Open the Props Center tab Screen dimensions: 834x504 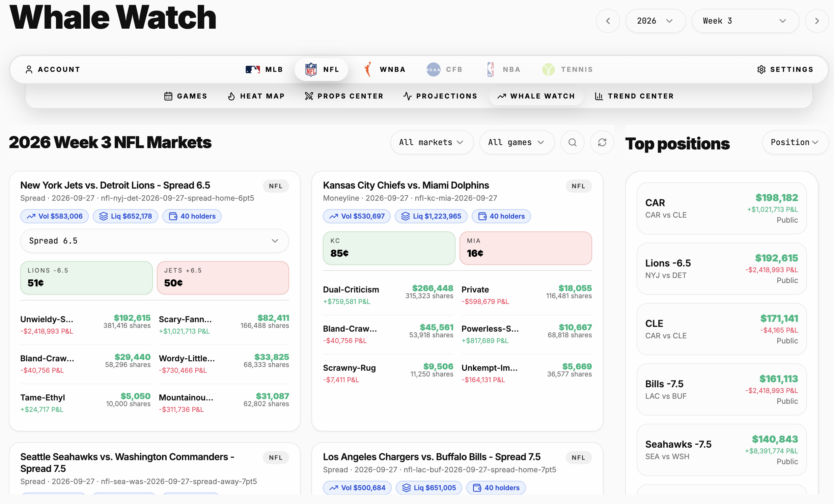click(344, 96)
